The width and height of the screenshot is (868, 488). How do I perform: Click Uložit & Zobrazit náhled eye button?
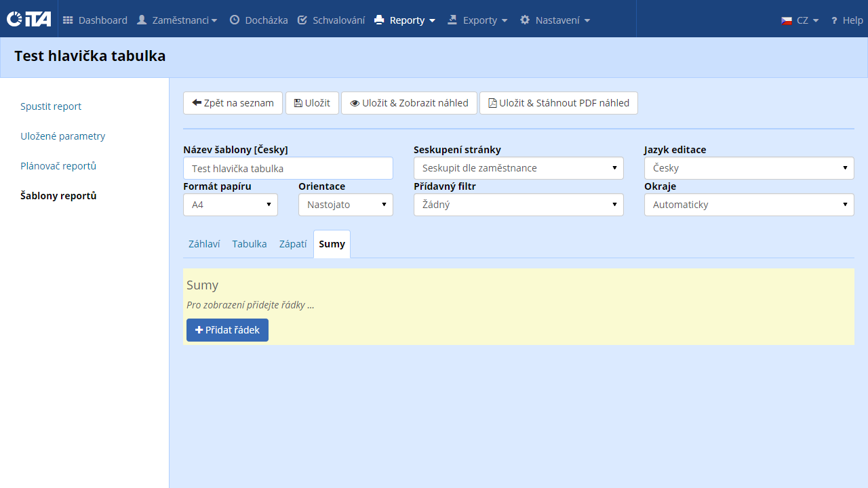[x=409, y=103]
